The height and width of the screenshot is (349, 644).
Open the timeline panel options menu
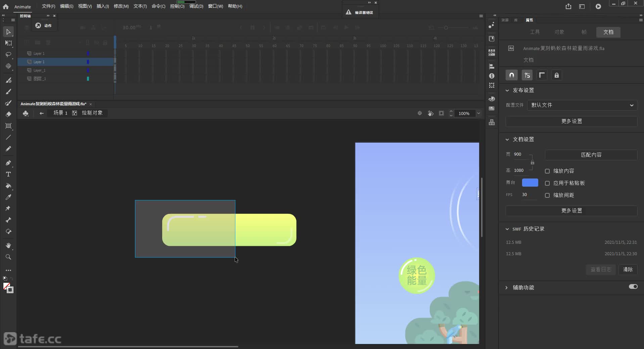click(x=481, y=16)
